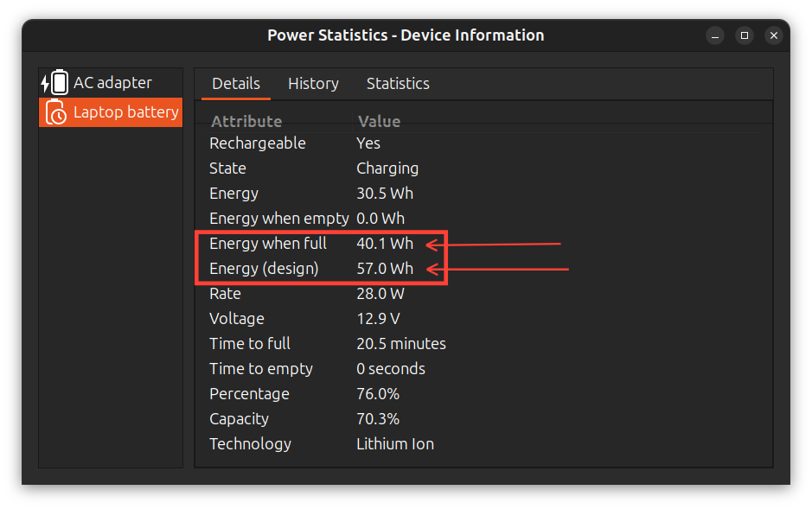Viewport: 812px width, 509px height.
Task: Select the Capacity 70.3% row
Action: pyautogui.click(x=311, y=419)
